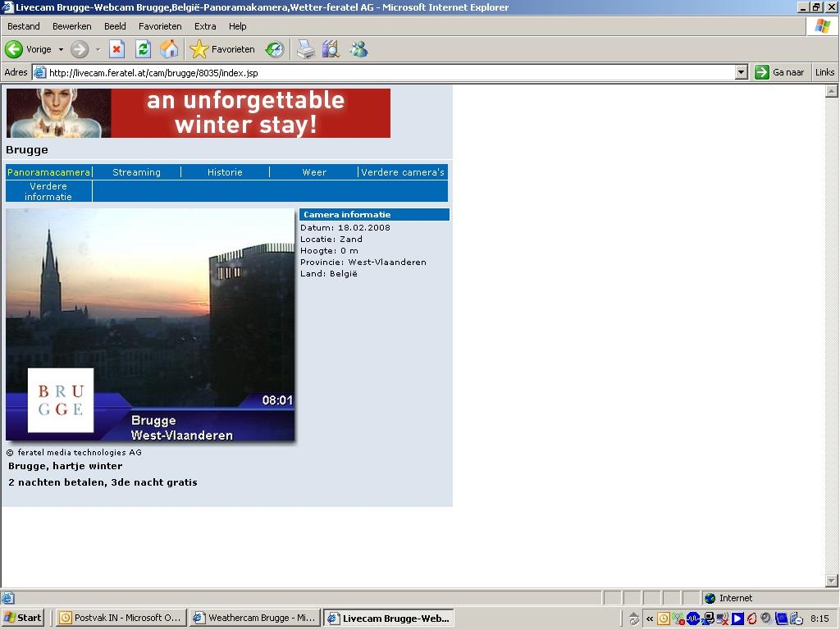
Task: Open Favorieten star button
Action: (222, 49)
